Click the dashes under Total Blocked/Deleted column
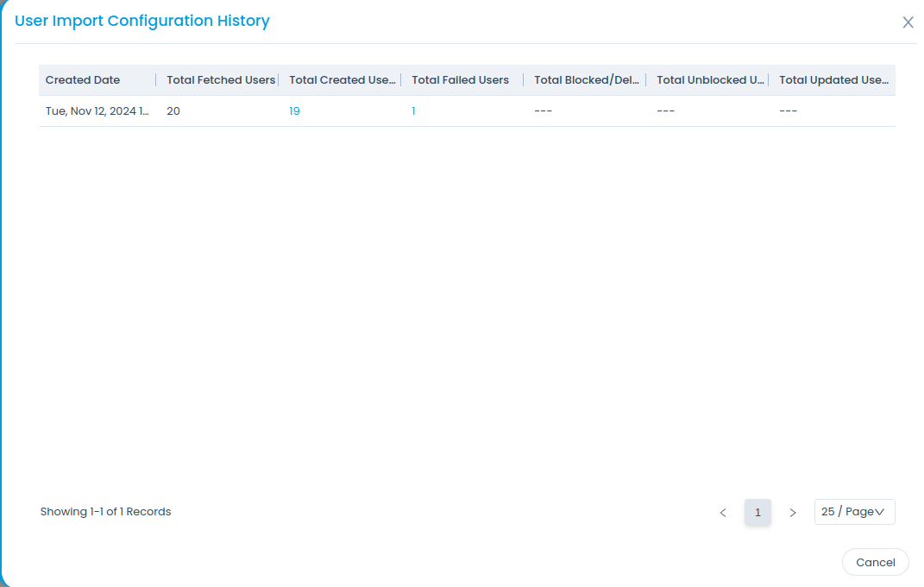The image size is (924, 587). click(x=543, y=111)
